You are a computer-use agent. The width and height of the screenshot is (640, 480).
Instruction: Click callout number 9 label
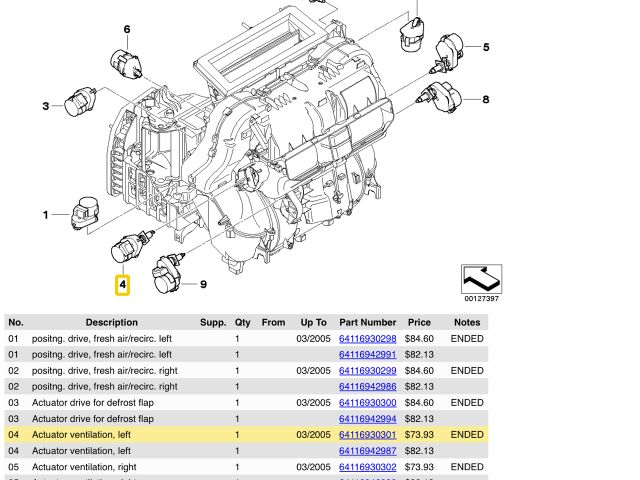pos(203,284)
